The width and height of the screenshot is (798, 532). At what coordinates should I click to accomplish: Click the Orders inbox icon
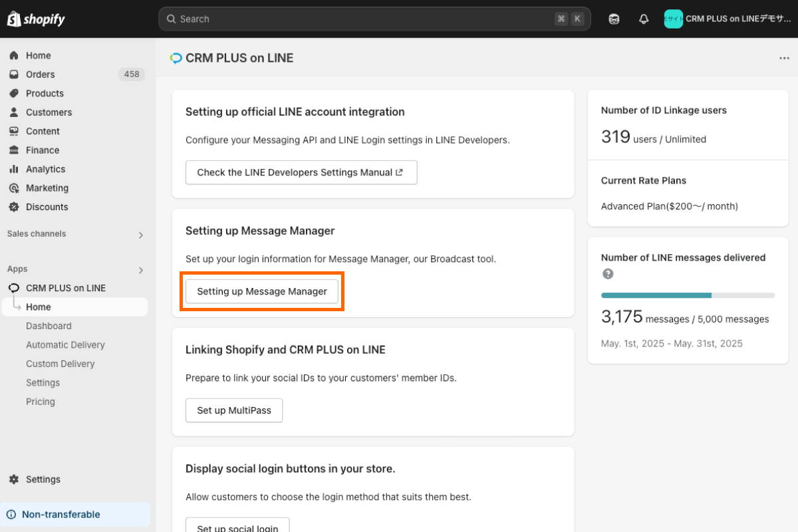[14, 74]
